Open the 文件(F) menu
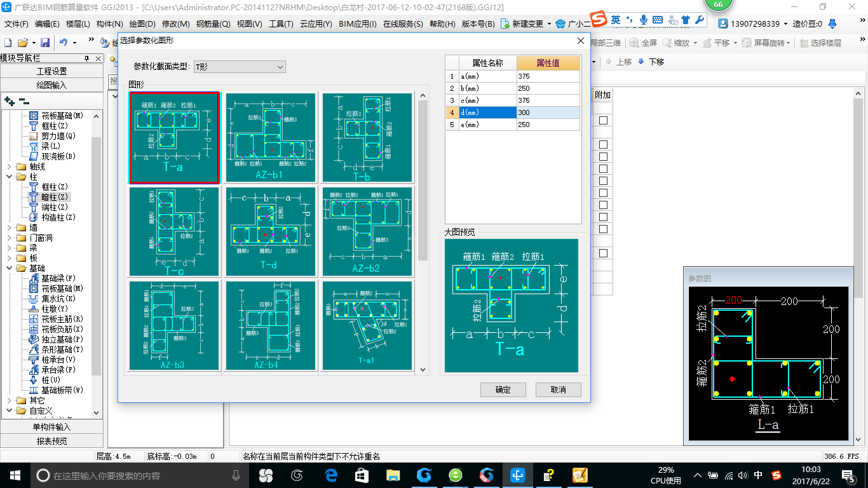The width and height of the screenshot is (868, 488). (16, 24)
